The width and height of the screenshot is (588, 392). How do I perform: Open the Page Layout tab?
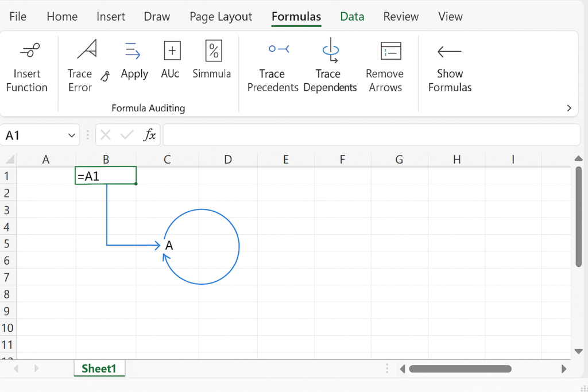click(x=220, y=17)
